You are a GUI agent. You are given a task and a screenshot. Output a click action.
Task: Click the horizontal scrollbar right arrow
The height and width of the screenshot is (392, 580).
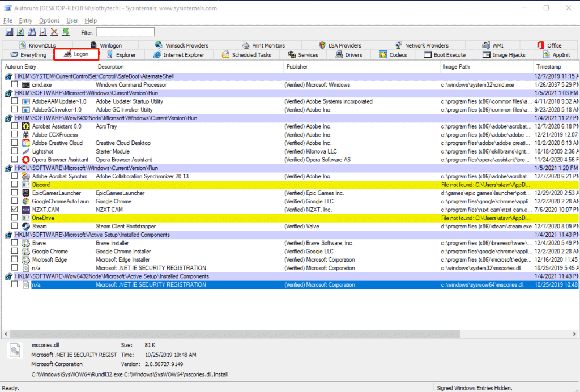point(575,334)
